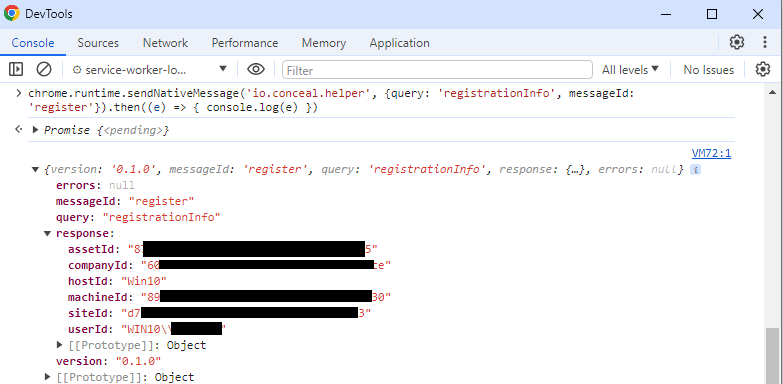Screen dimensions: 783x384
Task: Select the messageId "register" value
Action: (161, 201)
